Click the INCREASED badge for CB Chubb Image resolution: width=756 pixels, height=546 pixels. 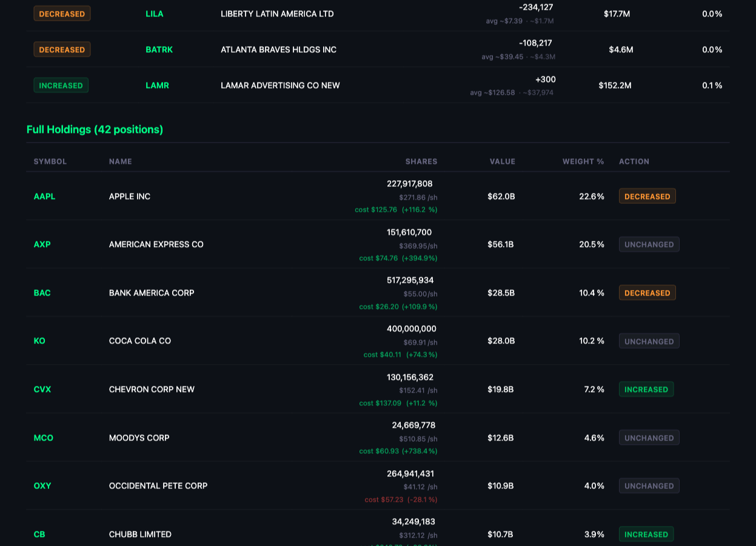646,534
